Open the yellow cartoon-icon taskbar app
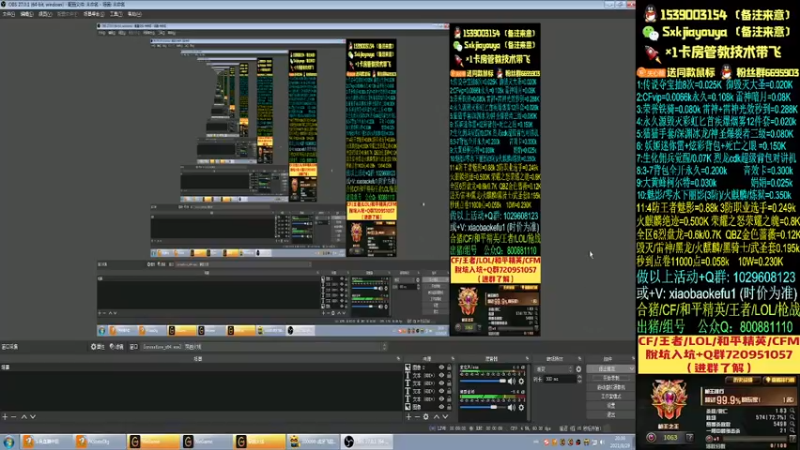Screen dimensions: 800x450 (x=313, y=441)
